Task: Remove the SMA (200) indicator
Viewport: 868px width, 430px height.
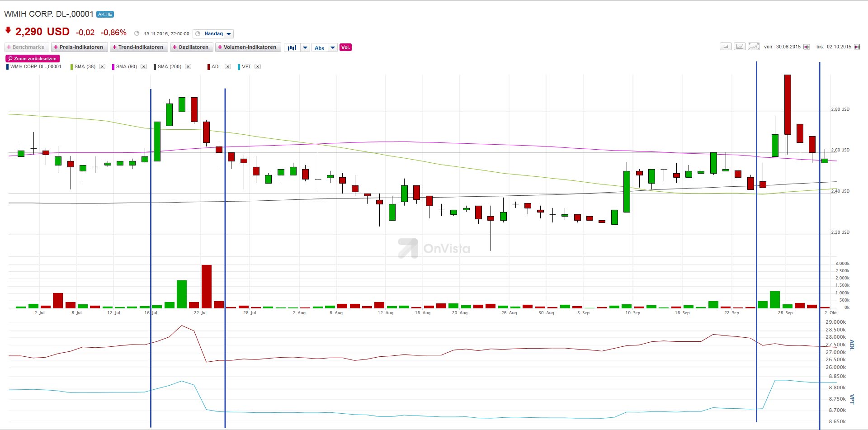Action: click(x=188, y=66)
